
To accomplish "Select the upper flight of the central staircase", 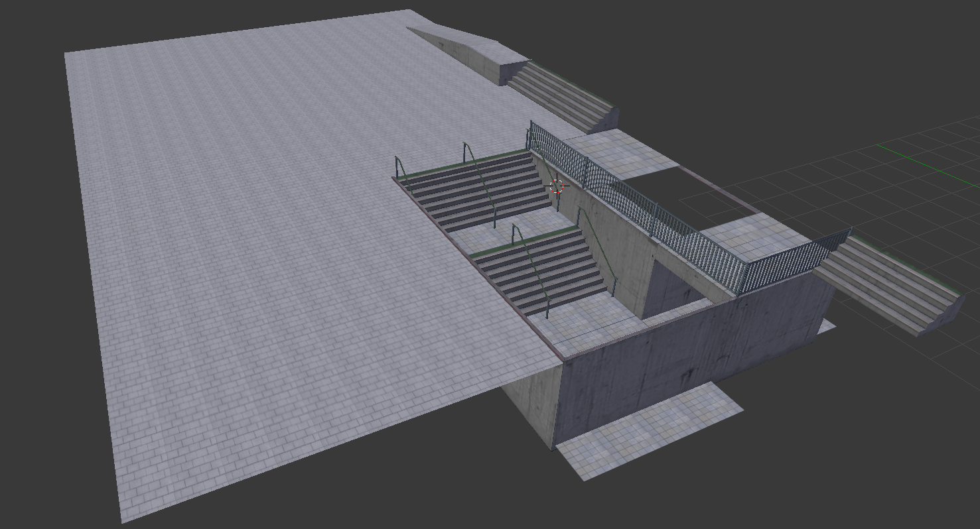I will click(478, 190).
